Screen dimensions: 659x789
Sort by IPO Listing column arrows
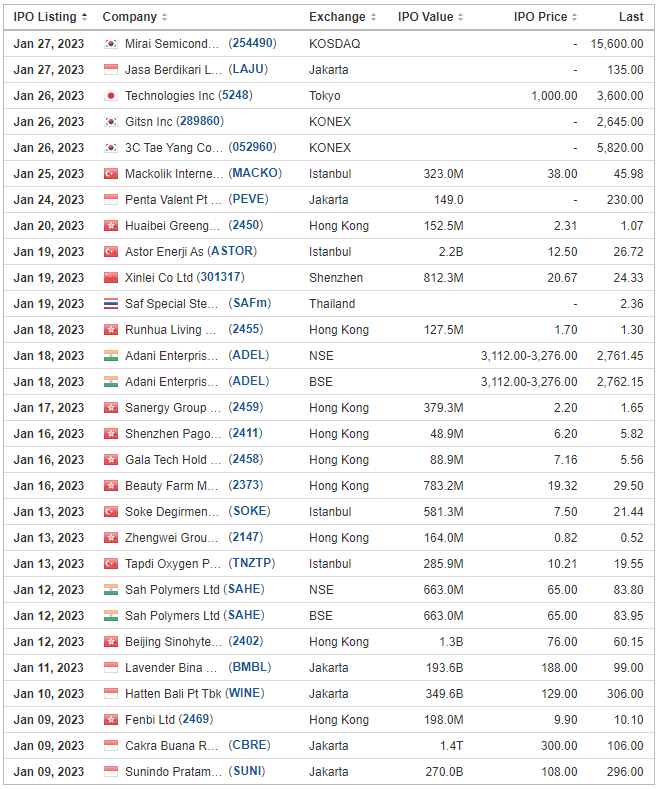point(85,17)
